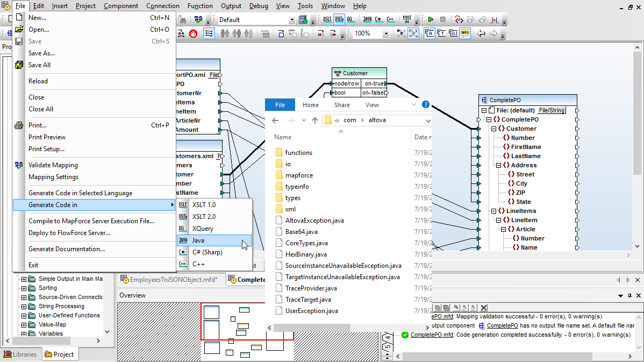
Task: Start debugging with the green play button
Action: click(x=431, y=19)
